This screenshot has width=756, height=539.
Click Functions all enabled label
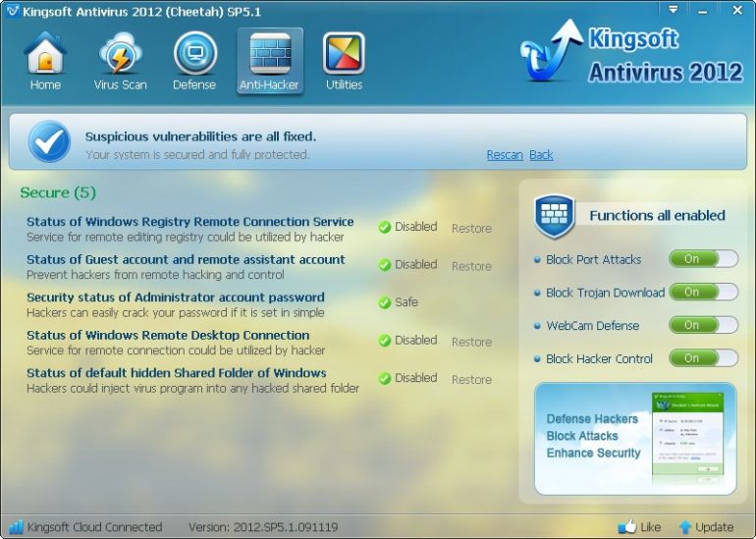coord(657,215)
